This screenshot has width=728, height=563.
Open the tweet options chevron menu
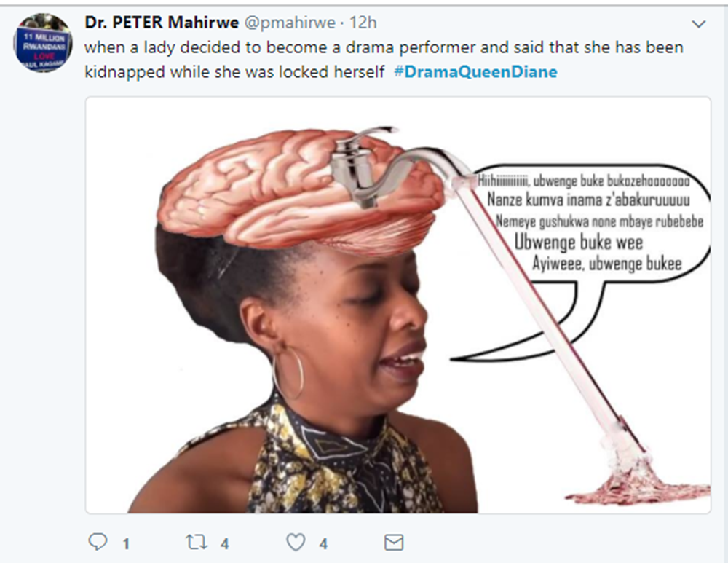point(698,24)
